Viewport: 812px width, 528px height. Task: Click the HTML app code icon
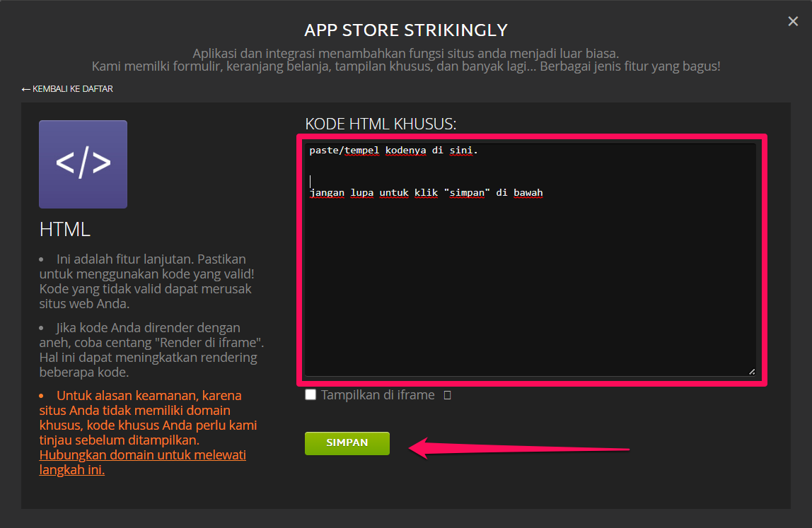pos(83,164)
